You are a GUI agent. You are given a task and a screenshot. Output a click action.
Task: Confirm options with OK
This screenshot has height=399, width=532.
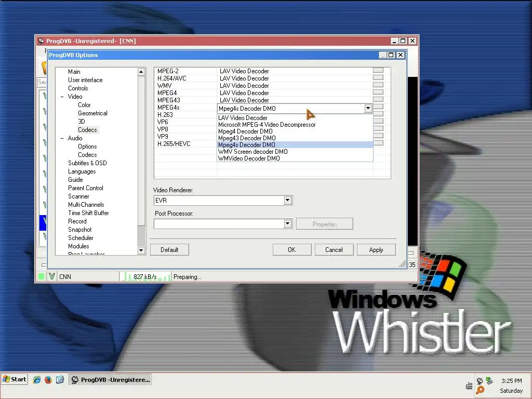[x=292, y=250]
